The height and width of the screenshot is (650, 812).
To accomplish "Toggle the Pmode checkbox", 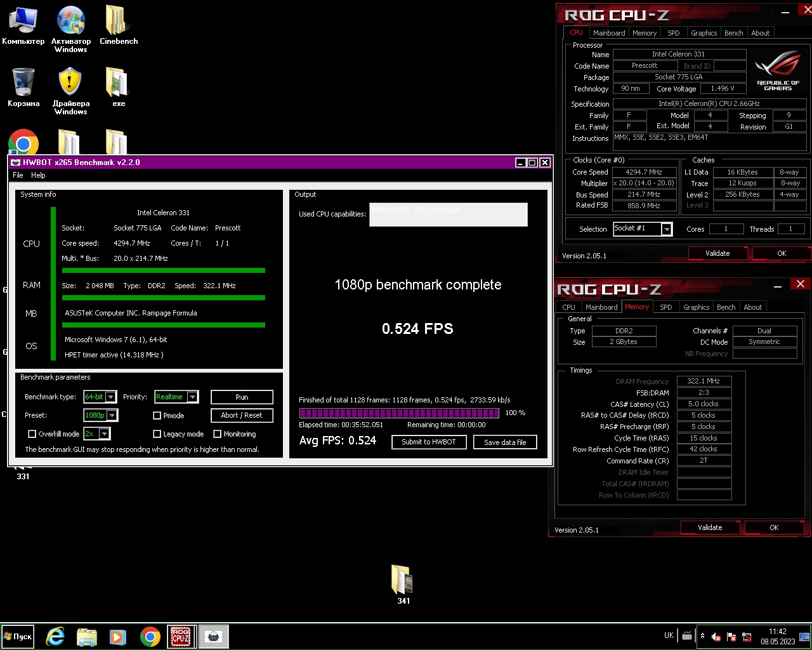I will click(x=157, y=415).
